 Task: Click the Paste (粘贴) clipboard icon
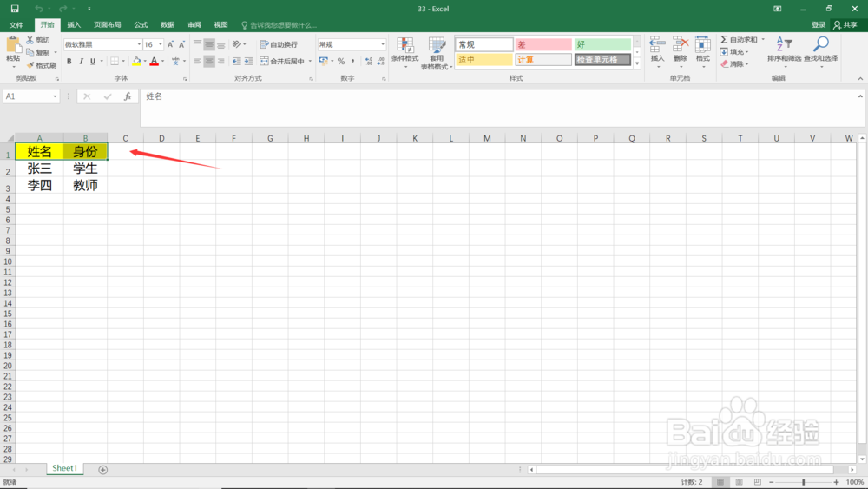pos(13,45)
